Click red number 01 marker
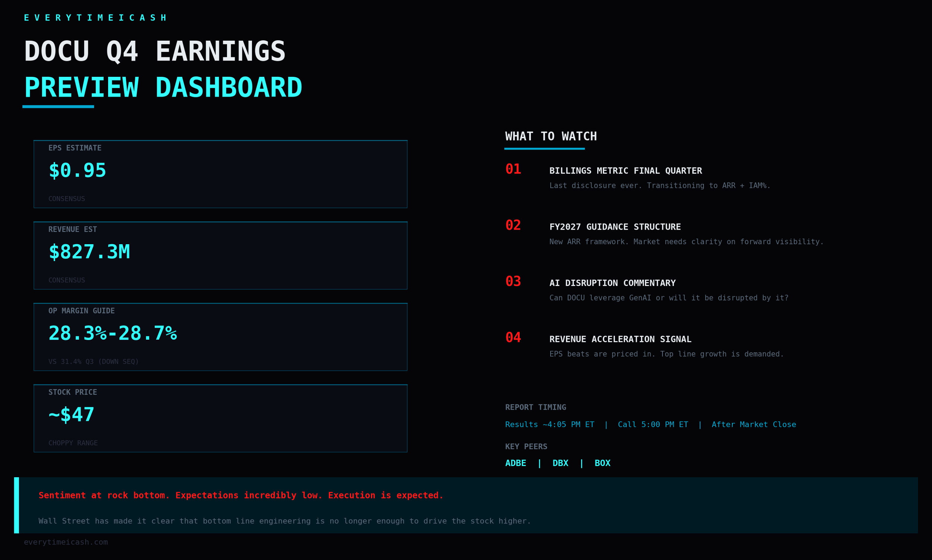Viewport: 932px width, 560px height. (513, 169)
